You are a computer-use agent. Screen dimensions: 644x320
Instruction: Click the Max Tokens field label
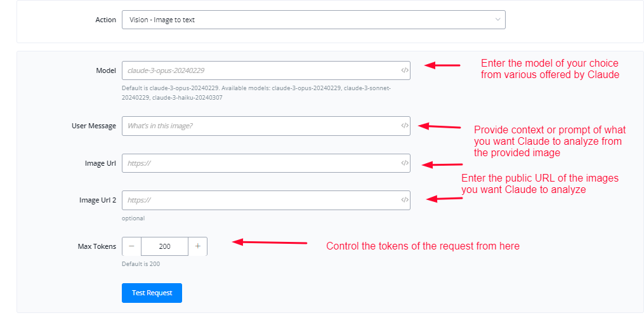coord(97,246)
